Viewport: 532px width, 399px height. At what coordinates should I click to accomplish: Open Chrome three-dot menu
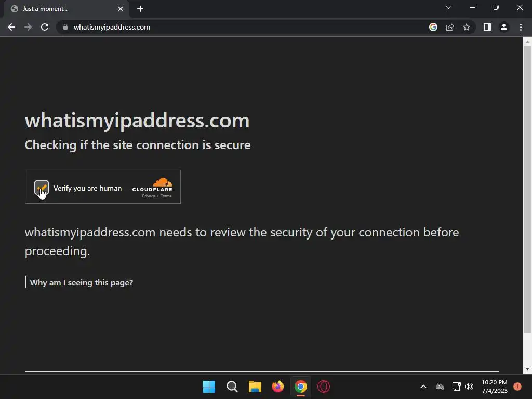point(521,27)
